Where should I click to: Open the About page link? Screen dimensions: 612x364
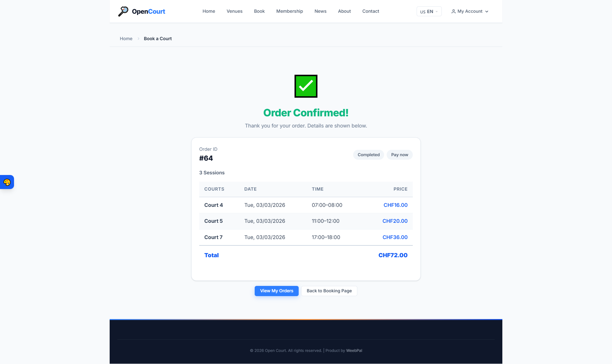click(344, 11)
